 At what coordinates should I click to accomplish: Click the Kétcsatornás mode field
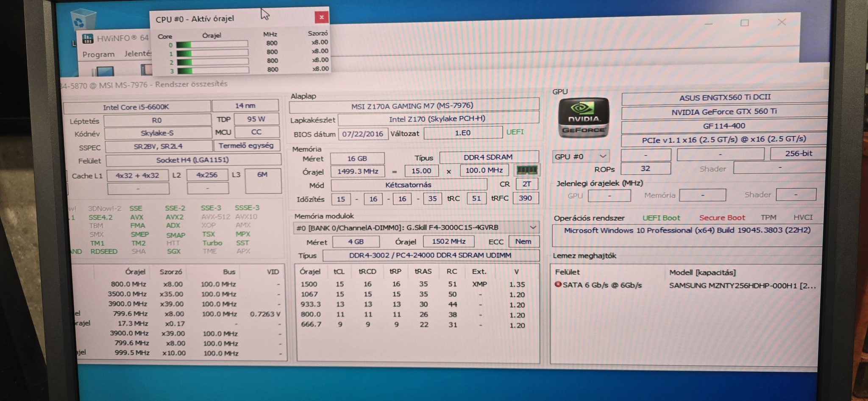pos(409,185)
